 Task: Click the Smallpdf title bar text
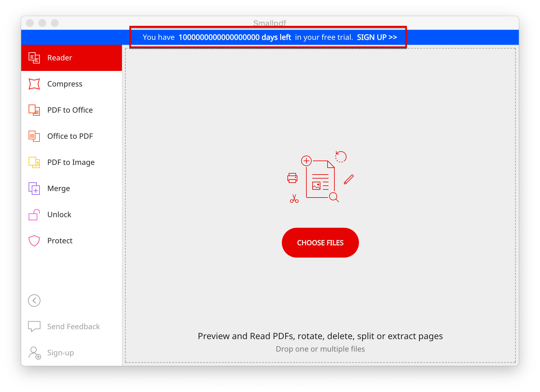point(269,23)
